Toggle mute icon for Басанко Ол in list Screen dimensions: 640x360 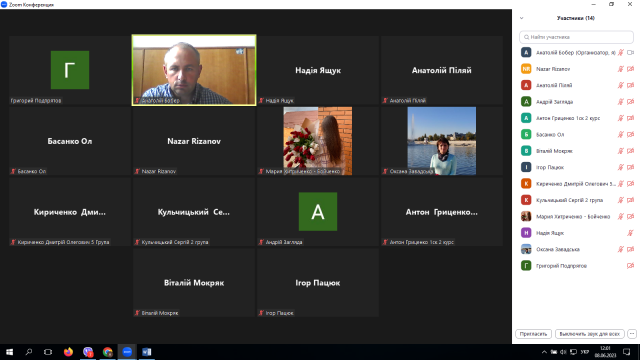621,134
